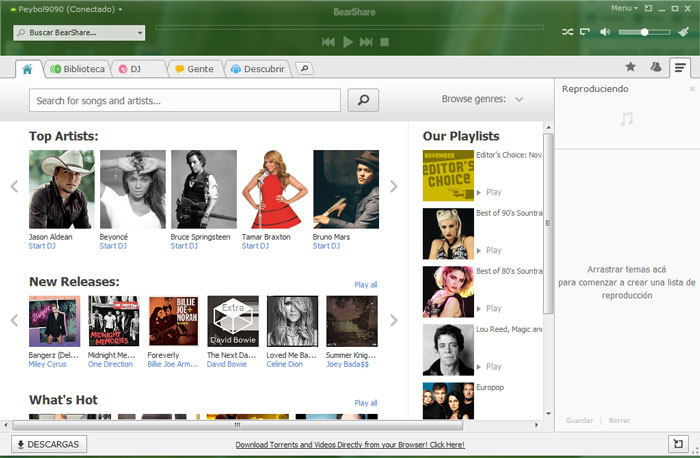Click Guardar to save the playlist
This screenshot has height=458, width=700.
click(x=579, y=421)
